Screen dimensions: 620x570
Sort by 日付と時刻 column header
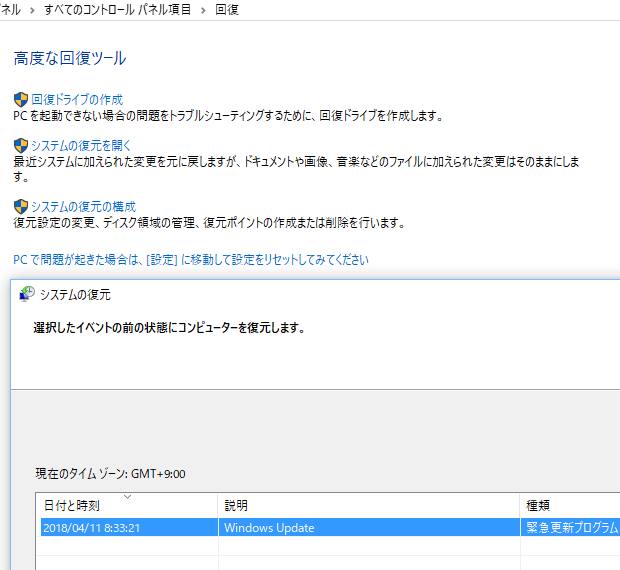tap(127, 505)
